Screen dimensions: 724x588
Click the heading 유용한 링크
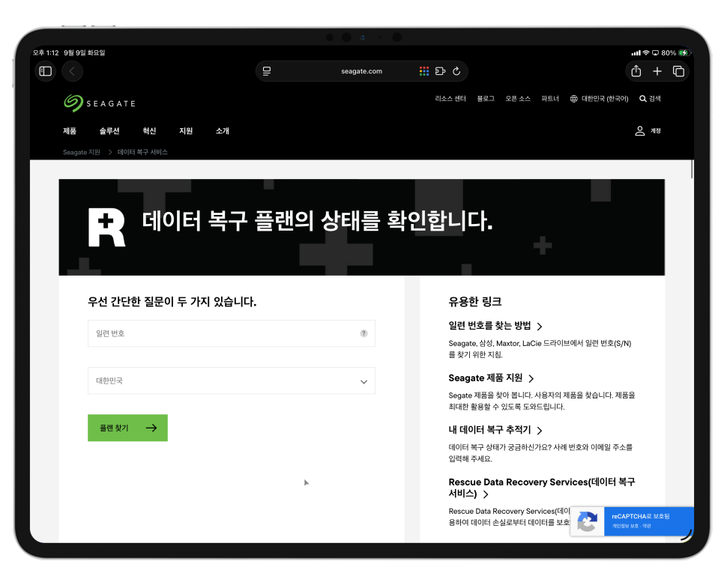(x=474, y=302)
